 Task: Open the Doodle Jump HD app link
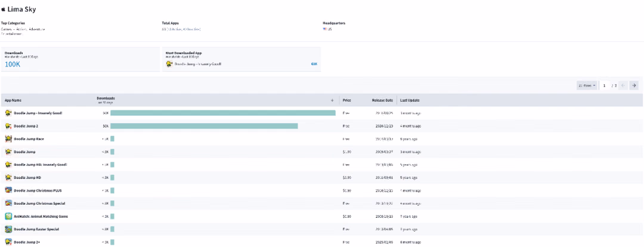pos(27,178)
